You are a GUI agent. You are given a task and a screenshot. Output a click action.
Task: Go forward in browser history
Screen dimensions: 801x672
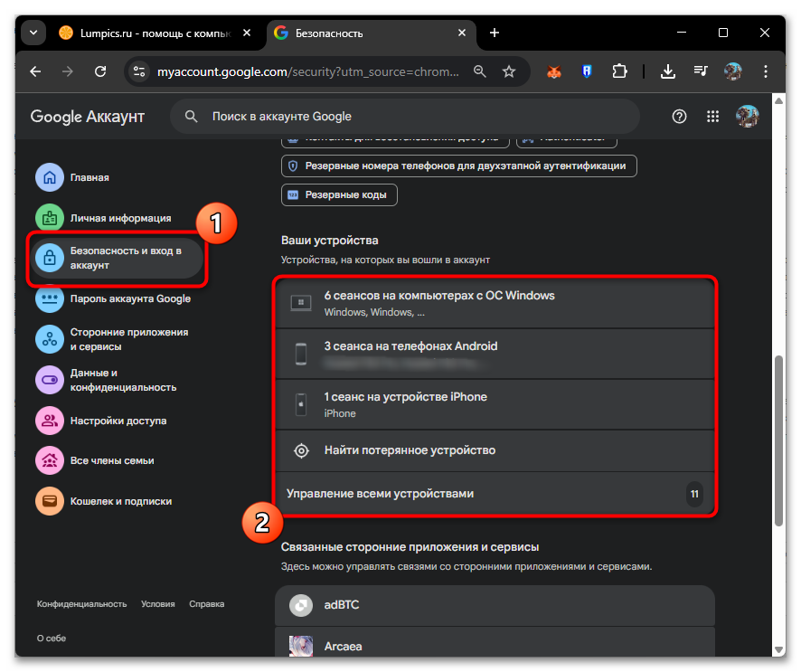tap(68, 71)
